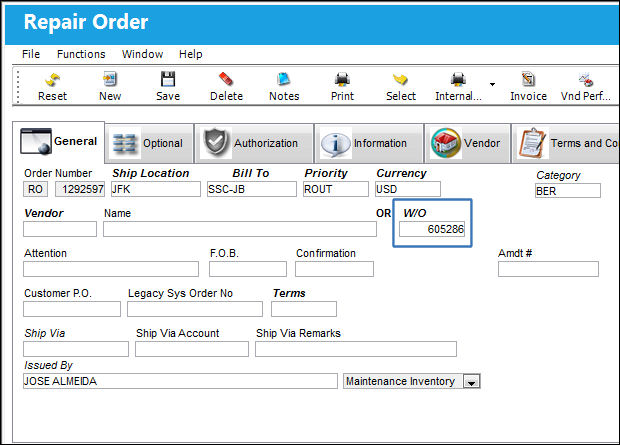Click the W/O field 605286
This screenshot has height=445, width=620.
[x=432, y=229]
